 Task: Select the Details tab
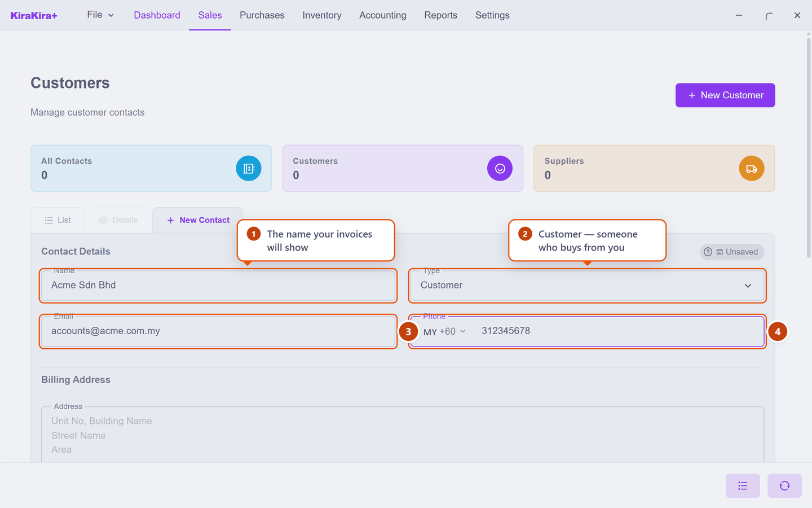pyautogui.click(x=118, y=220)
